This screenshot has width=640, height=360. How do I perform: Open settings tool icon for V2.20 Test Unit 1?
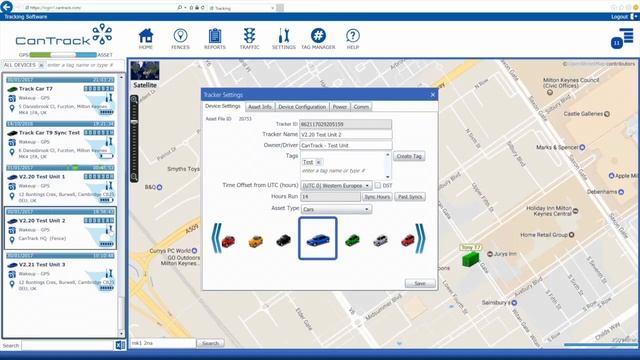click(109, 186)
